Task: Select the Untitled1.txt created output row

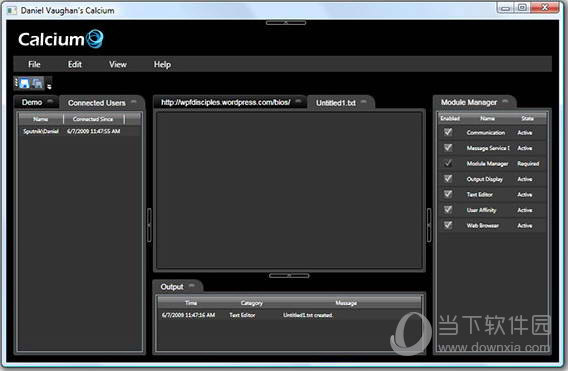Action: (289, 315)
